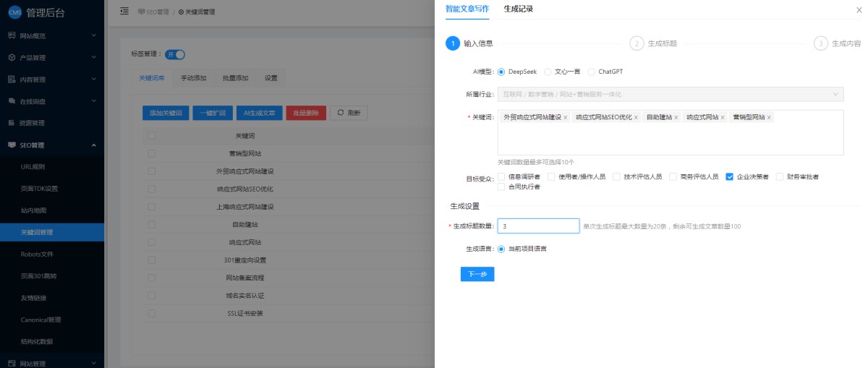Open the 所属行业 dropdown
Image resolution: width=868 pixels, height=368 pixels.
tap(670, 94)
